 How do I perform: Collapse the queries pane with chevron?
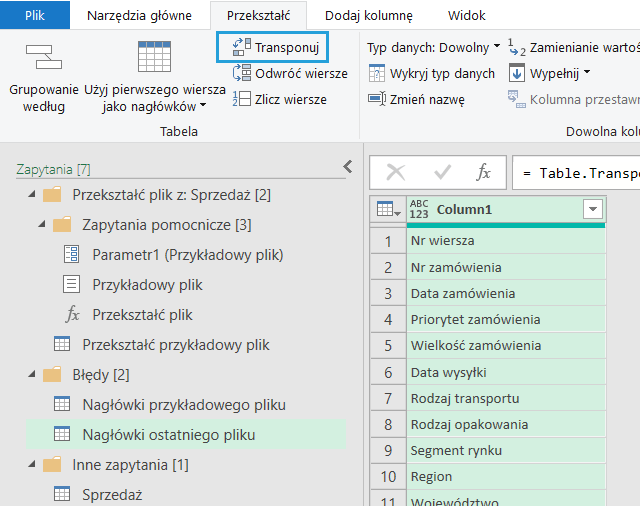[347, 167]
